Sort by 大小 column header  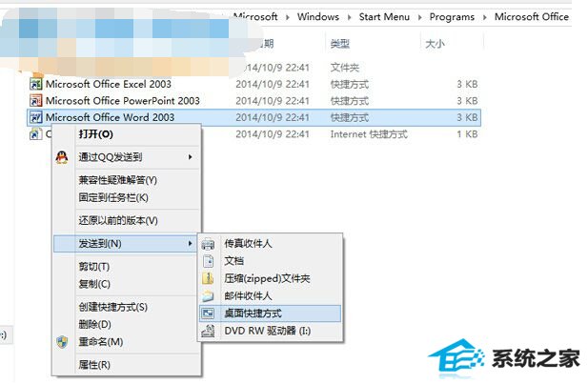pos(435,44)
